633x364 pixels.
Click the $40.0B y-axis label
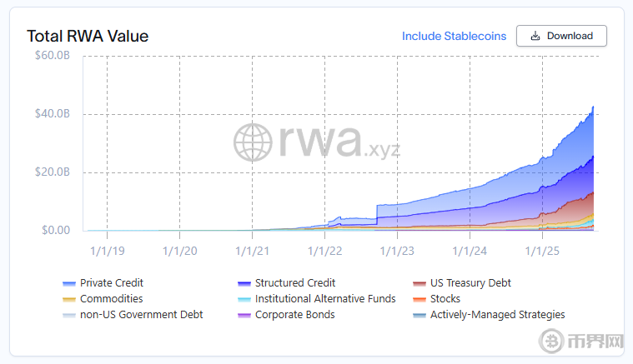[x=52, y=113]
